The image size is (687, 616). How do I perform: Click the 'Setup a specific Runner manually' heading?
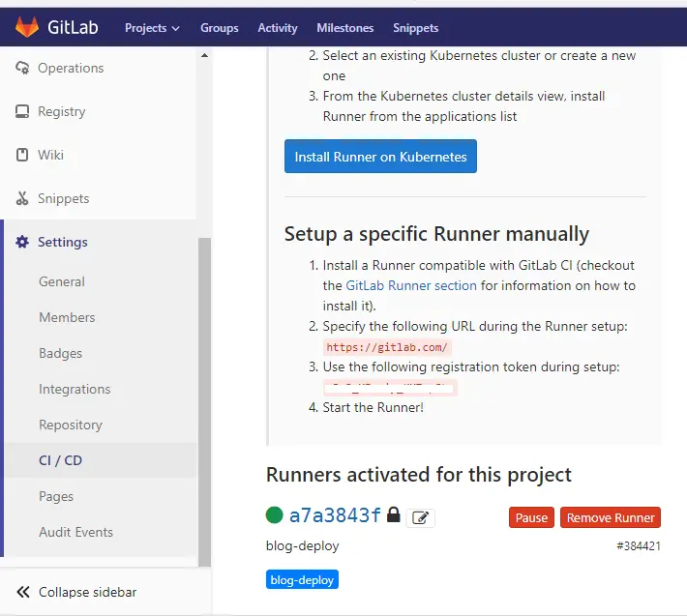point(436,234)
